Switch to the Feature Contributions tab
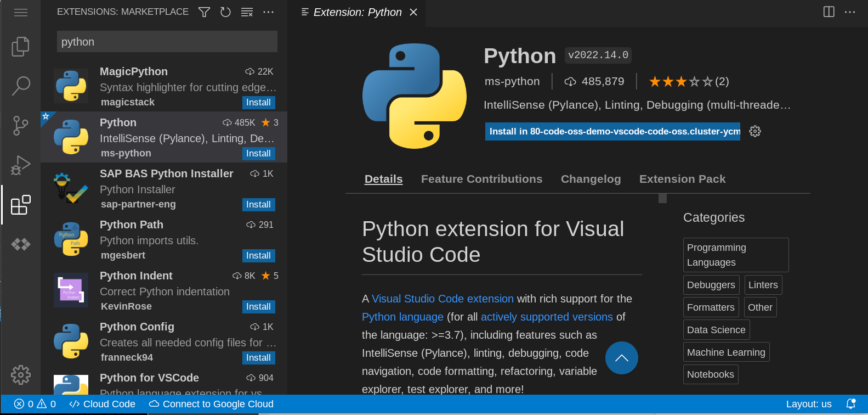 pos(481,179)
